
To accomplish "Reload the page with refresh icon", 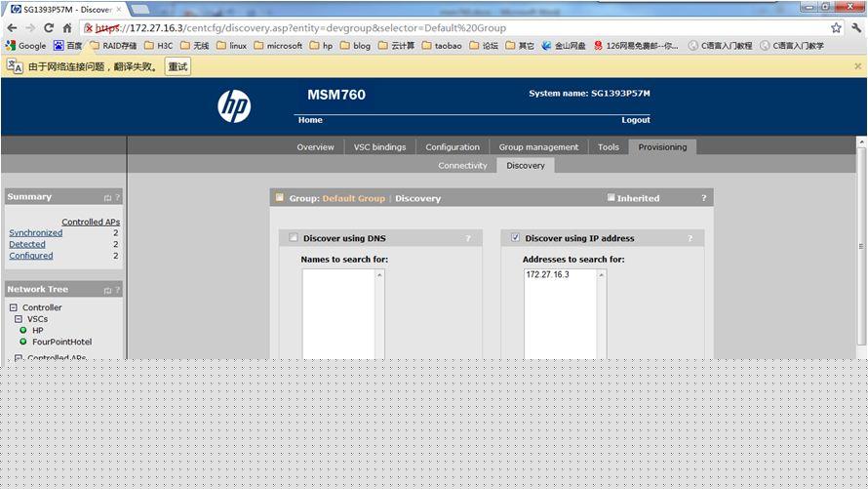I will 49,27.
